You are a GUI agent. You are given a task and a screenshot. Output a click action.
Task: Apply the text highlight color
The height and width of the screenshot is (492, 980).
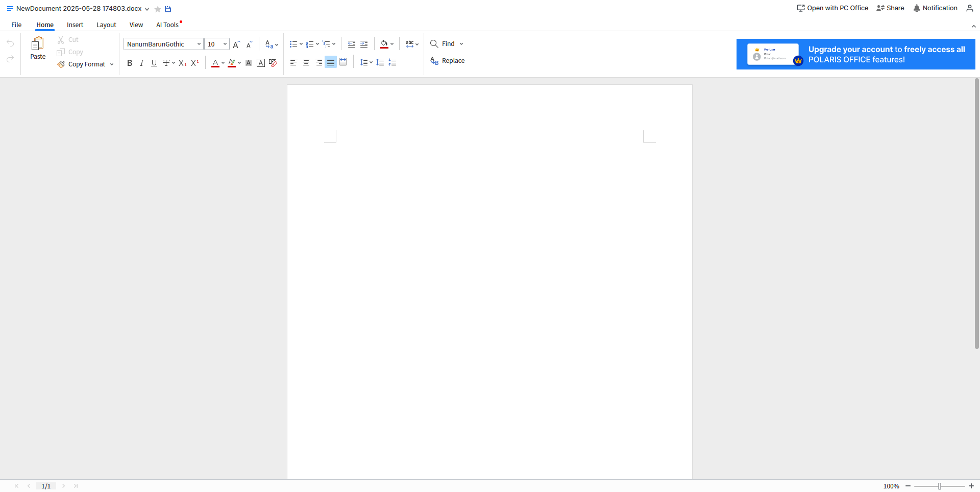coord(232,63)
